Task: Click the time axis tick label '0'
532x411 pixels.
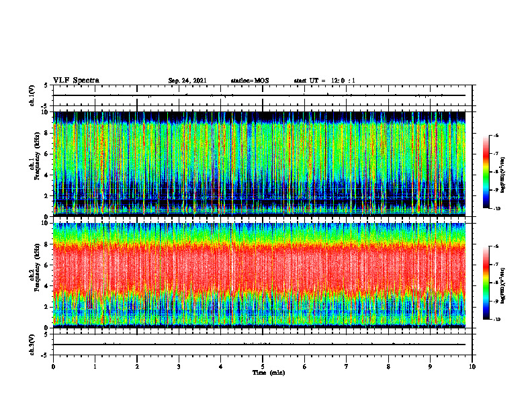Action: [x=53, y=367]
